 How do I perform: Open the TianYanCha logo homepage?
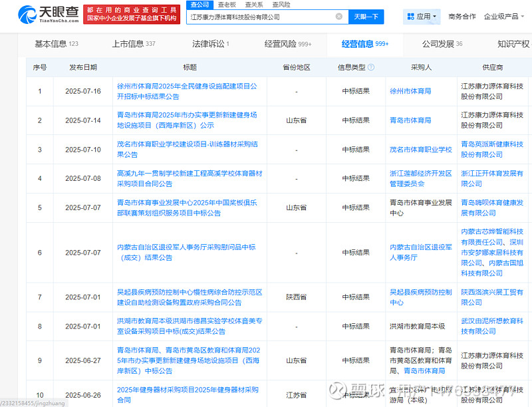pyautogui.click(x=49, y=15)
